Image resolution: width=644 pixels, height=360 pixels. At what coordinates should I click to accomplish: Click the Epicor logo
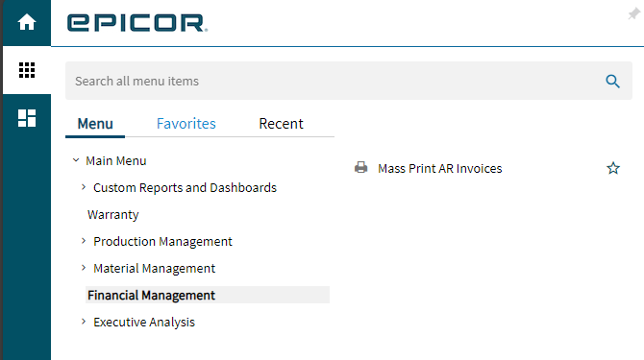coord(137,23)
